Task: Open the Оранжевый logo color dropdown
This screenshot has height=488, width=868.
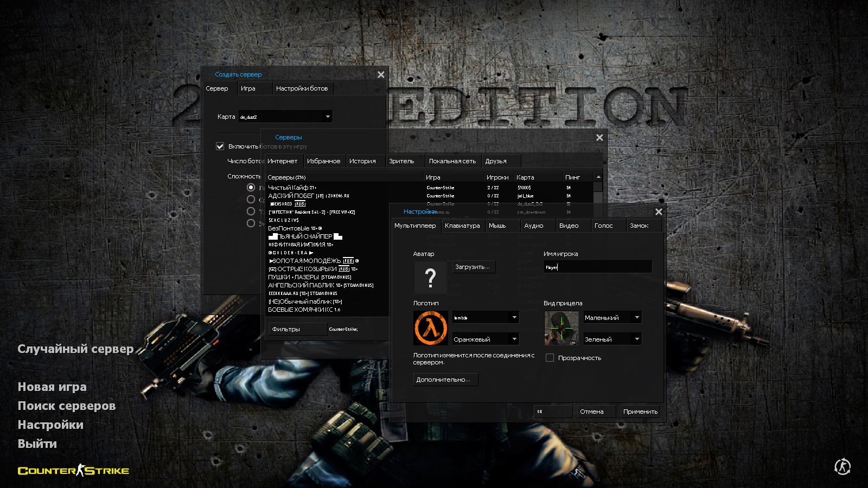Action: 486,339
